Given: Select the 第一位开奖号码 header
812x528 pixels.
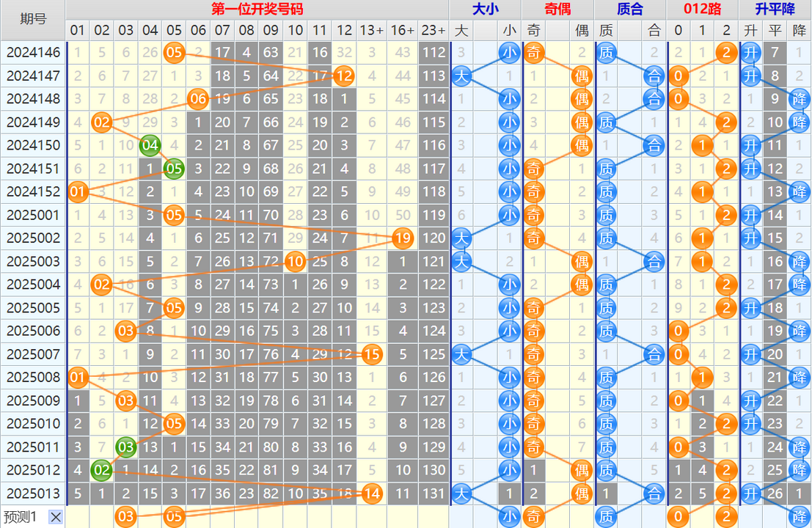Looking at the screenshot, I should point(257,9).
